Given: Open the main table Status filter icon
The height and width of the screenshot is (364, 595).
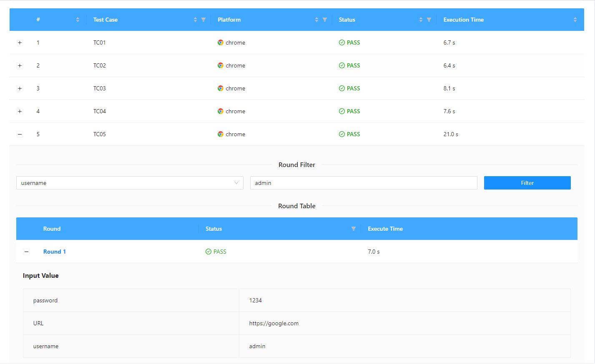Looking at the screenshot, I should coord(429,20).
